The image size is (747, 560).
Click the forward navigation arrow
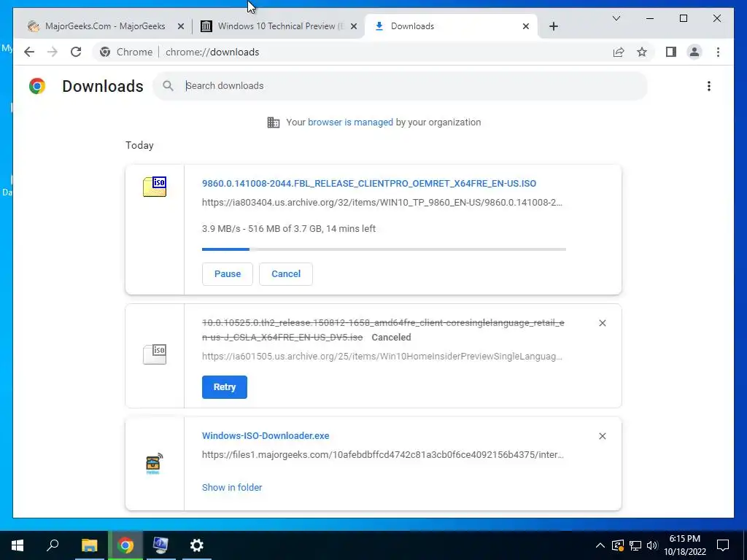click(x=53, y=52)
